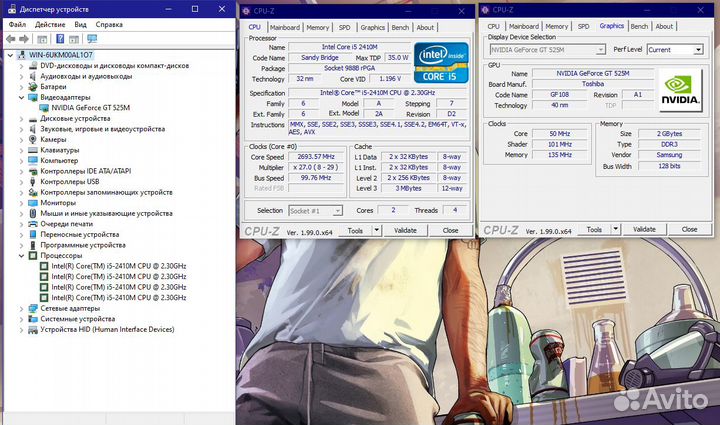This screenshot has height=425, width=720.
Task: Click Close button in the right CPU-Z window
Action: [689, 229]
